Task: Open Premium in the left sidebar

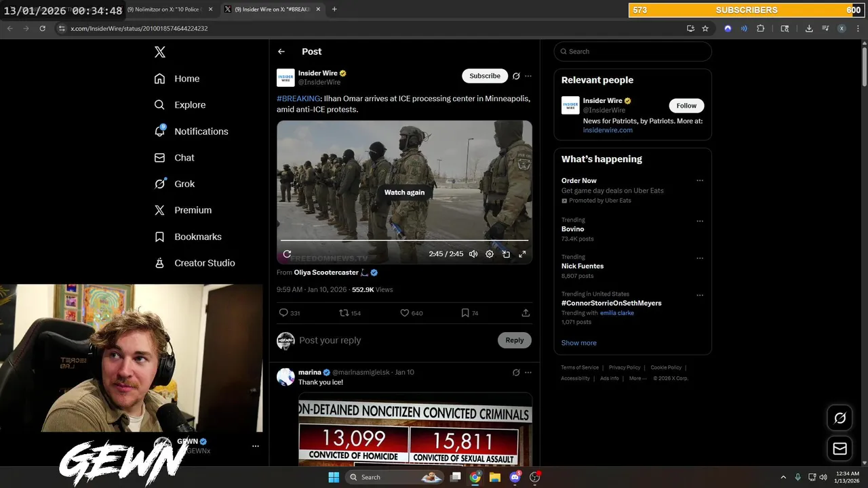Action: (183, 210)
